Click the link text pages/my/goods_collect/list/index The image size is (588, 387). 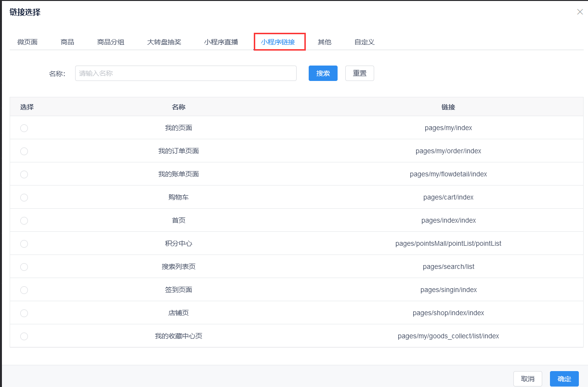448,336
